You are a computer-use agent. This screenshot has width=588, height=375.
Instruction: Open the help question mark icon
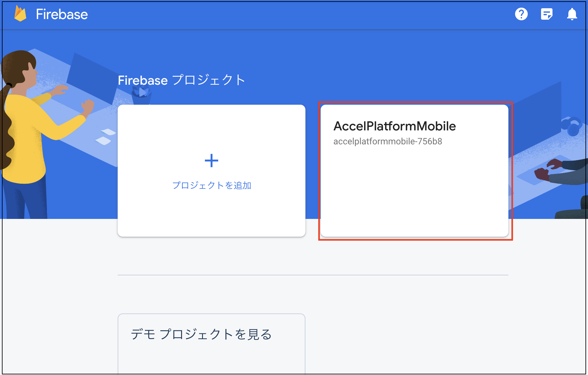point(521,14)
